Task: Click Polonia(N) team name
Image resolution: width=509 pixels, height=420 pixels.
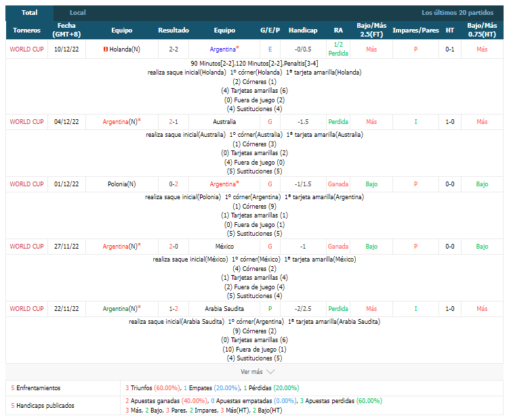Action: (x=122, y=184)
